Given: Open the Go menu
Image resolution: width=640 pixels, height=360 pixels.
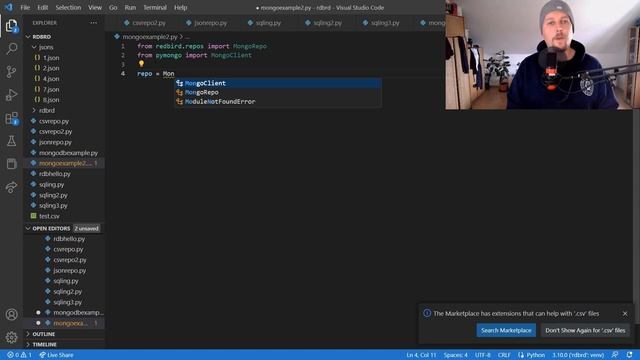Looking at the screenshot, I should point(113,7).
